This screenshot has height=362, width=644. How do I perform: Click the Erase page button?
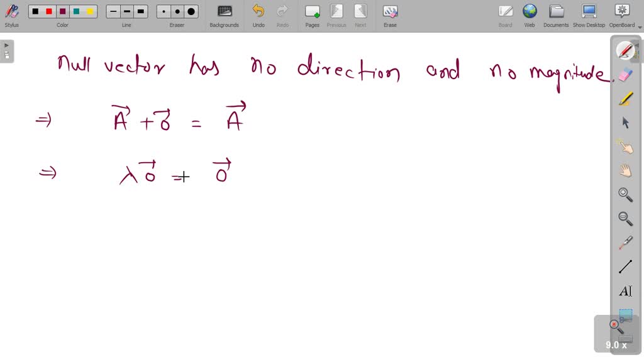point(390,16)
